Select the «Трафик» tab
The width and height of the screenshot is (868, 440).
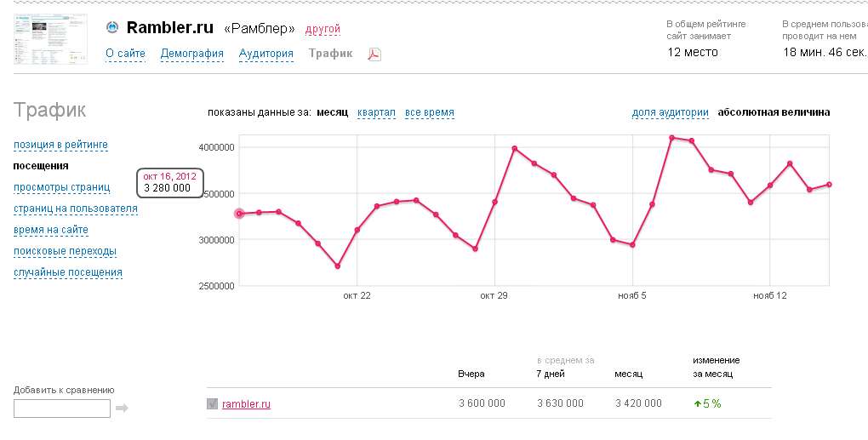click(330, 54)
